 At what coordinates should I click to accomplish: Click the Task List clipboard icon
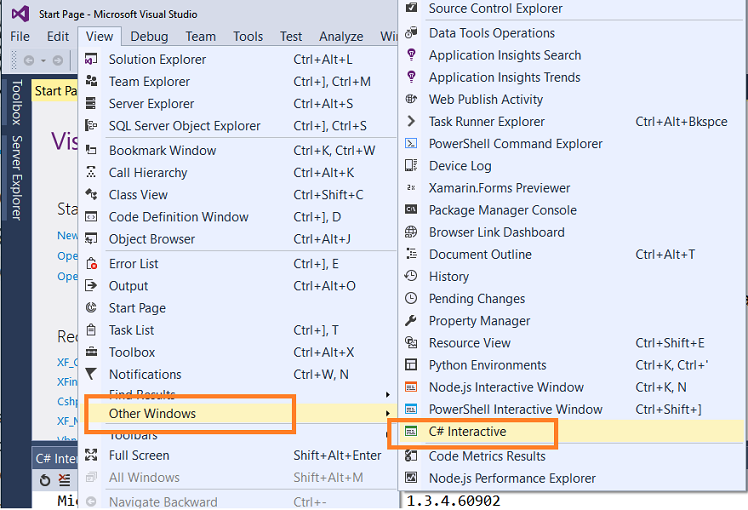coord(91,330)
